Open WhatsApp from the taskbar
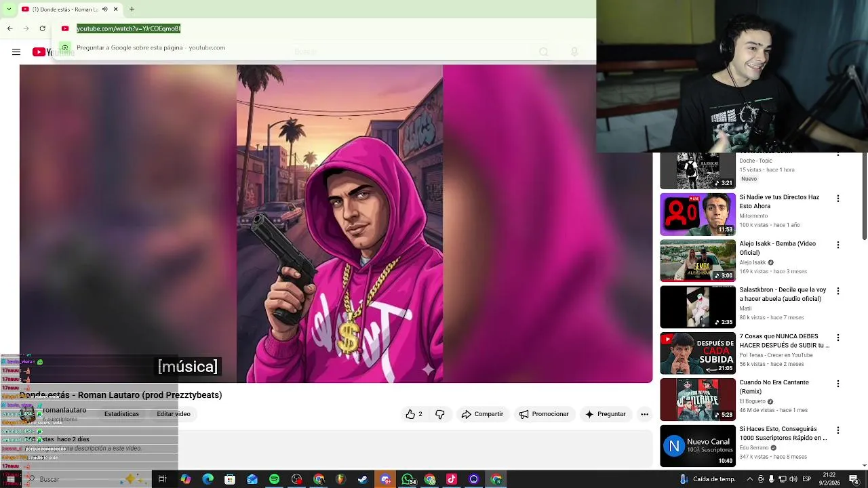Viewport: 868px width, 488px height. tap(408, 479)
